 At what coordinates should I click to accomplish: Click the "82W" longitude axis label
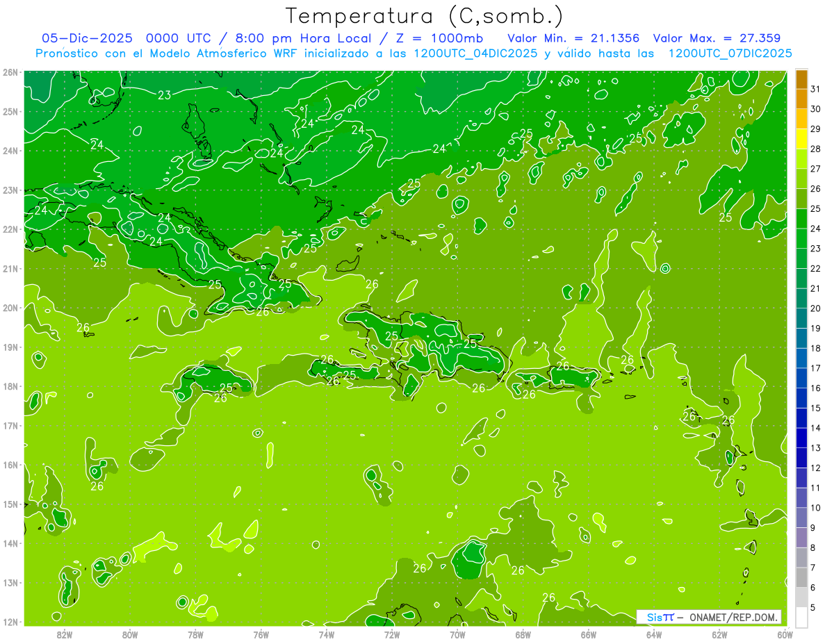coord(65,634)
